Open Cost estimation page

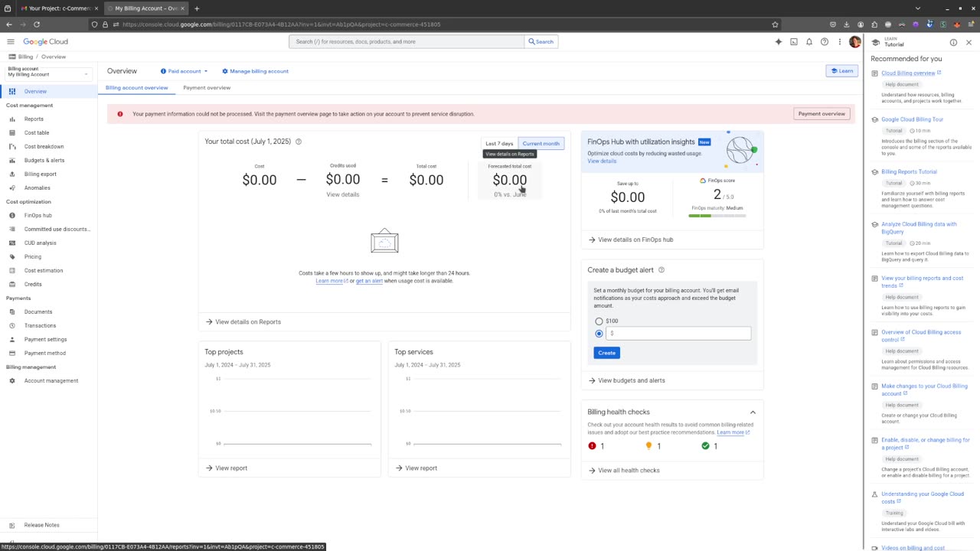coord(44,270)
